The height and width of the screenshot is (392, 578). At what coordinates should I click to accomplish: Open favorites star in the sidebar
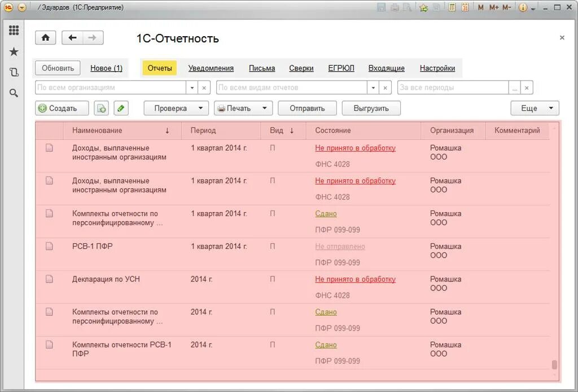pos(14,51)
